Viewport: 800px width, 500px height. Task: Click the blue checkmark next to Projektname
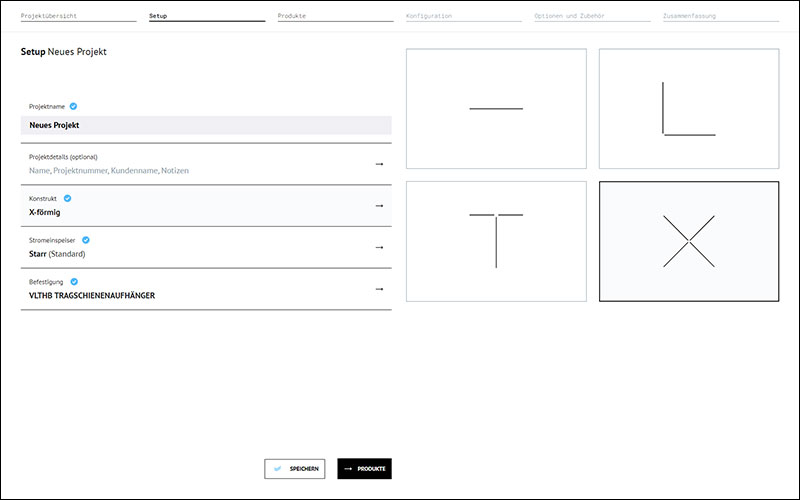73,106
